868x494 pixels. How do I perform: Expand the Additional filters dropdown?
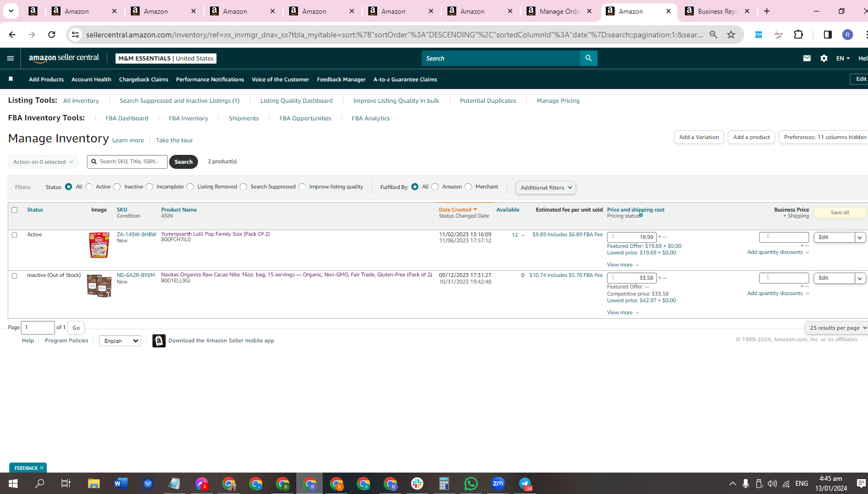pos(545,187)
